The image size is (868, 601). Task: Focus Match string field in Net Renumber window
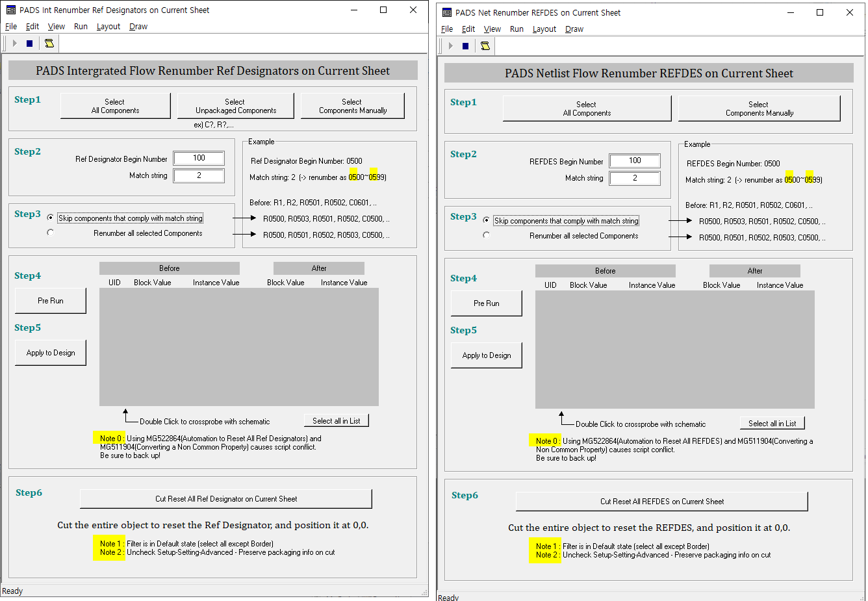point(635,178)
